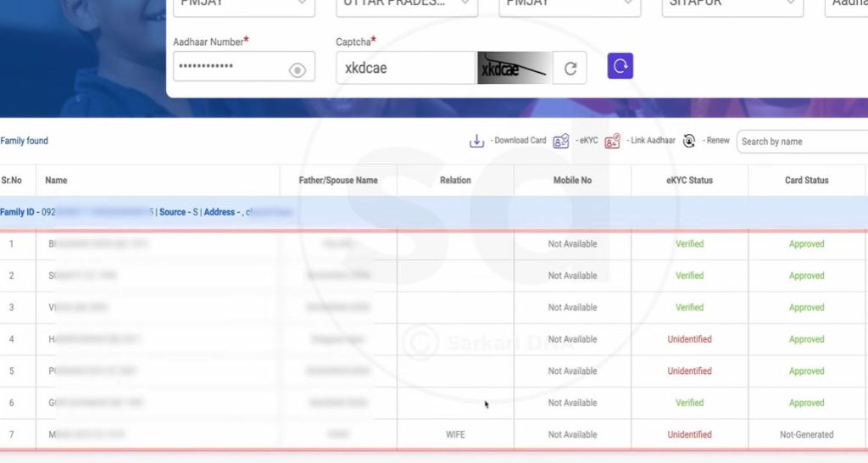Click the Not-Generated card status in row 7
868x463 pixels.
coord(806,435)
